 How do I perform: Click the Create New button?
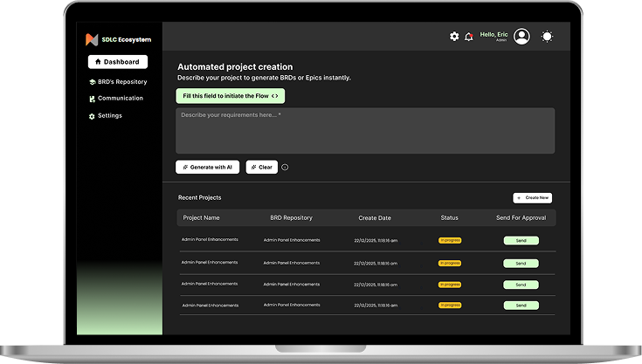pos(533,198)
